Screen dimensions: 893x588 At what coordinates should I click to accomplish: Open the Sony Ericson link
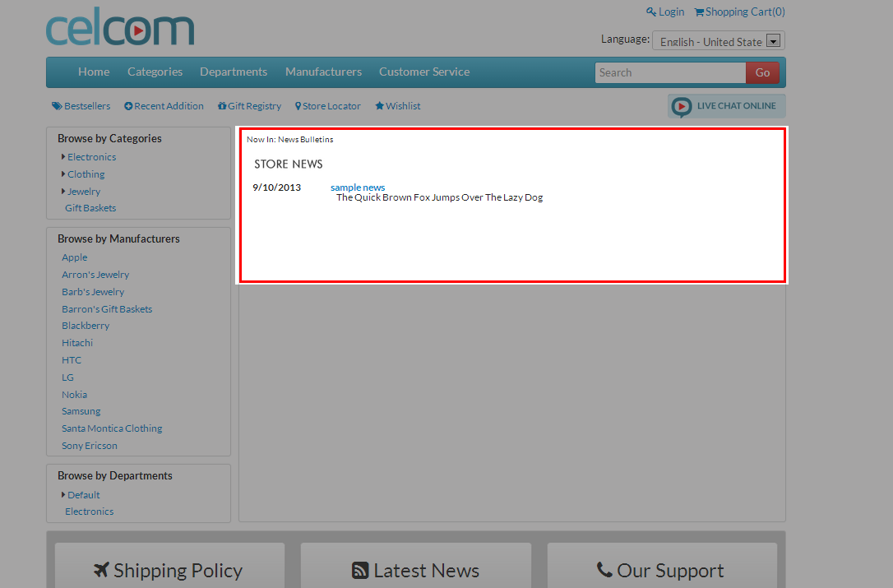pos(90,446)
